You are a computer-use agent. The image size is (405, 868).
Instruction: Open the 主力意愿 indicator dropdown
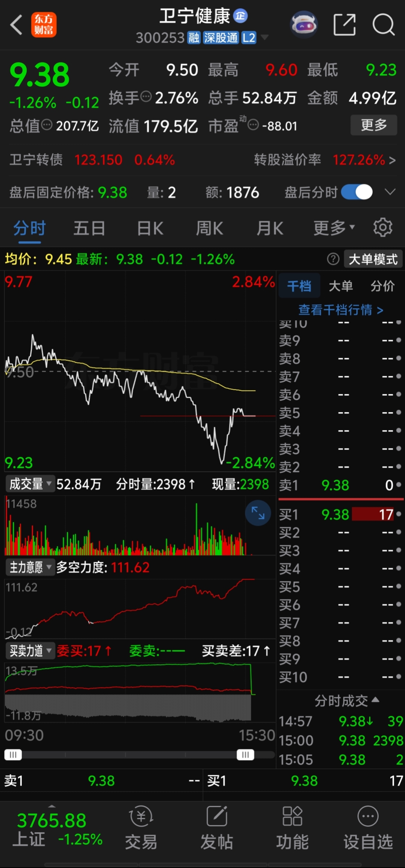click(x=30, y=567)
